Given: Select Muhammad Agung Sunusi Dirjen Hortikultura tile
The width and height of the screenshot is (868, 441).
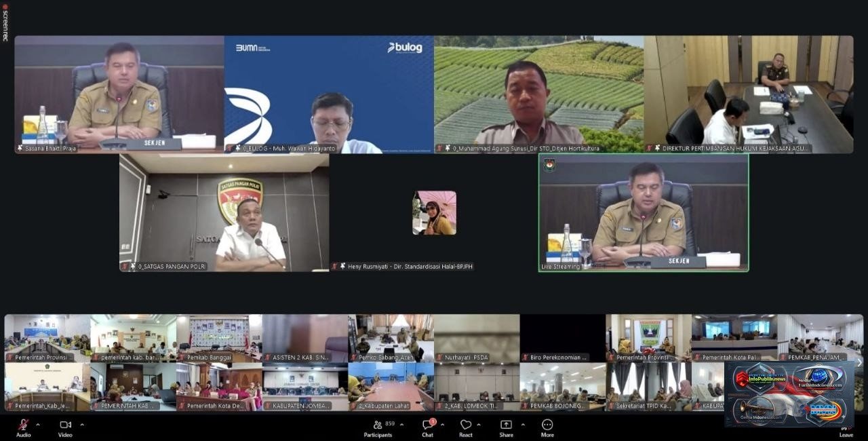Looking at the screenshot, I should (x=539, y=94).
